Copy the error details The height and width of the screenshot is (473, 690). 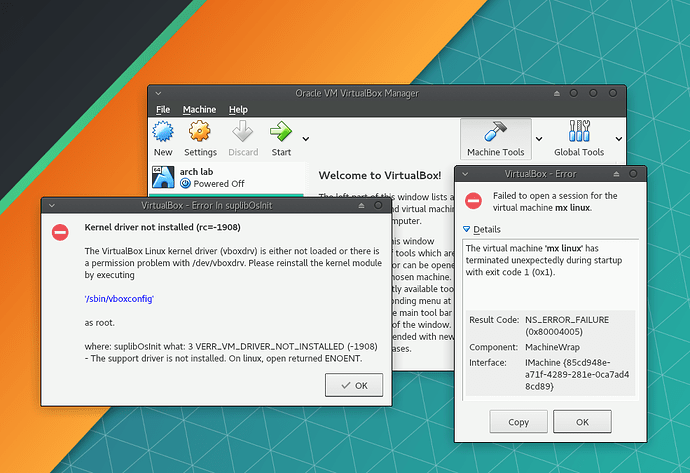click(x=518, y=422)
